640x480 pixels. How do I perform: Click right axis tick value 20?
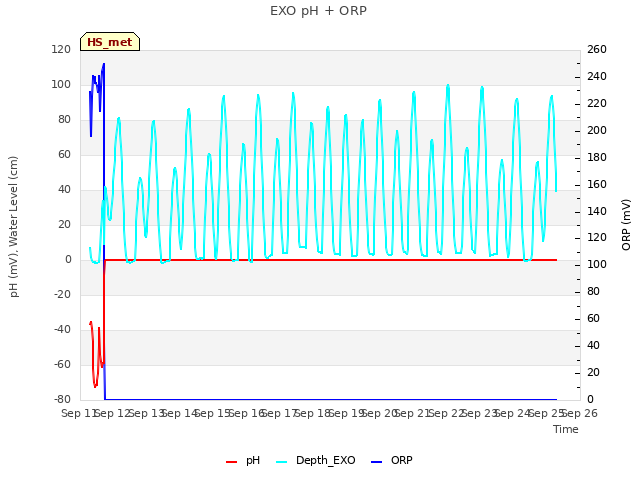pos(593,372)
